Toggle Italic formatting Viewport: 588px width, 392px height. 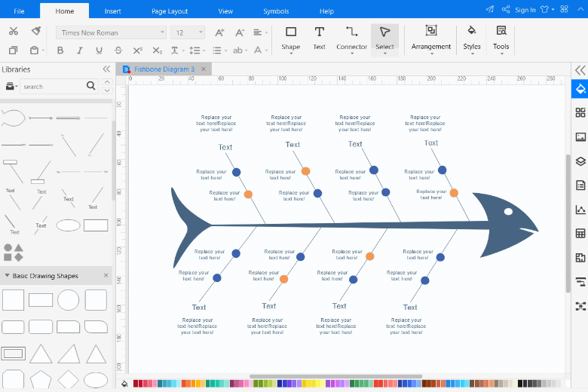tap(79, 51)
